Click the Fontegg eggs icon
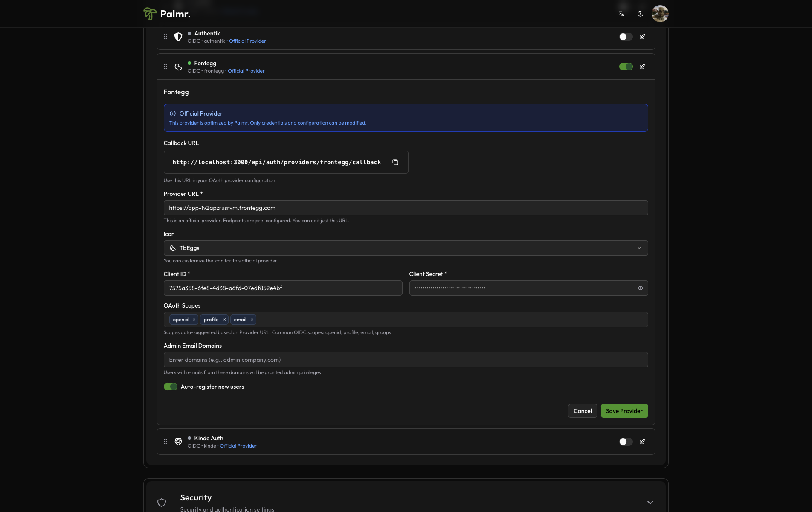The height and width of the screenshot is (512, 812). (178, 67)
